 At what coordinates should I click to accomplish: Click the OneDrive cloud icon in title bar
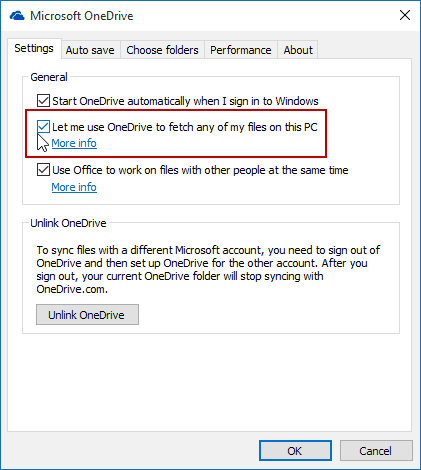click(x=17, y=16)
